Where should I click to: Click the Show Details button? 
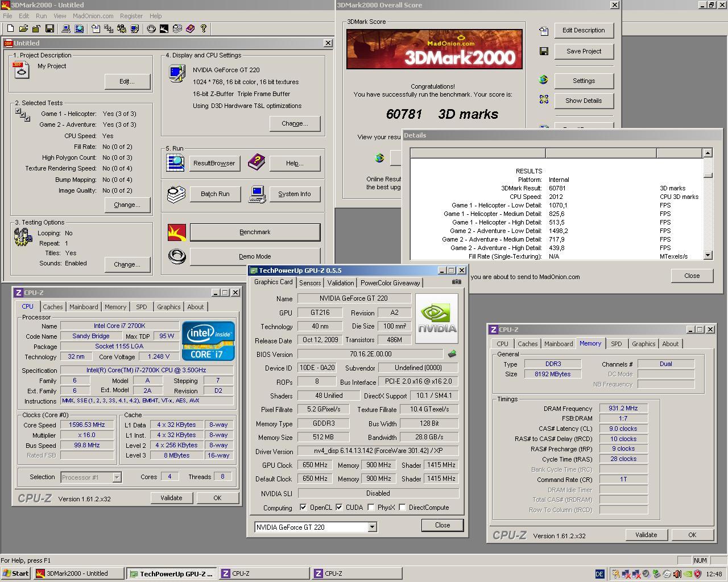(x=584, y=101)
